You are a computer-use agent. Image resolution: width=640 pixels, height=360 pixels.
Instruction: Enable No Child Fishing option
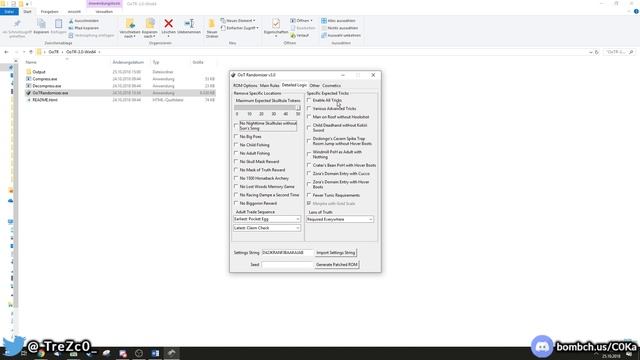(x=236, y=144)
